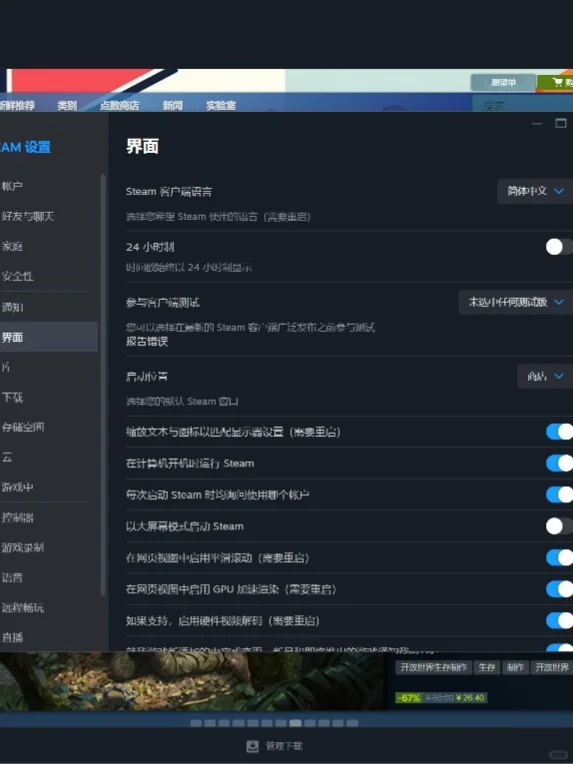This screenshot has height=764, width=573.
Task: Click the 开放世界生存制作 game tag
Action: click(x=433, y=668)
